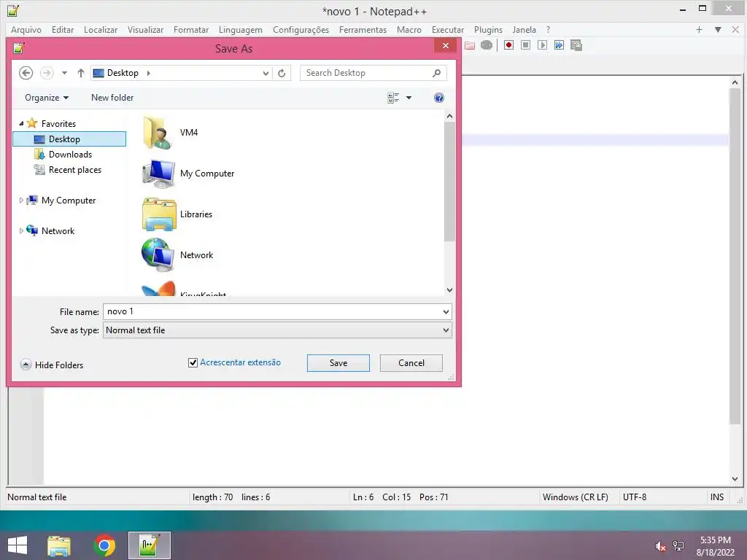
Task: Click the Save button
Action: (338, 363)
